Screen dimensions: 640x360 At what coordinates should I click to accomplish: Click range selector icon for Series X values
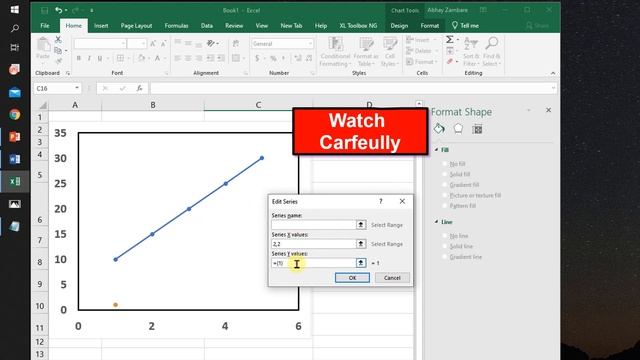coord(361,244)
